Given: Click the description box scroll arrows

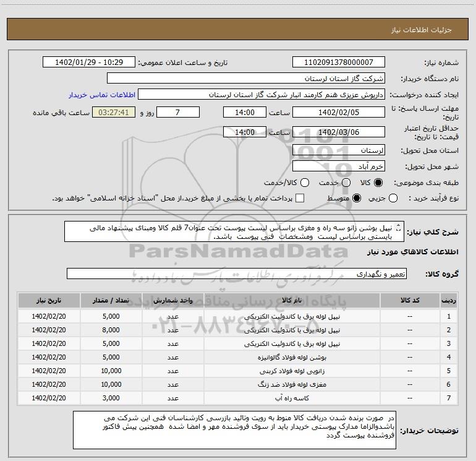Looking at the screenshot, I should point(399,227).
